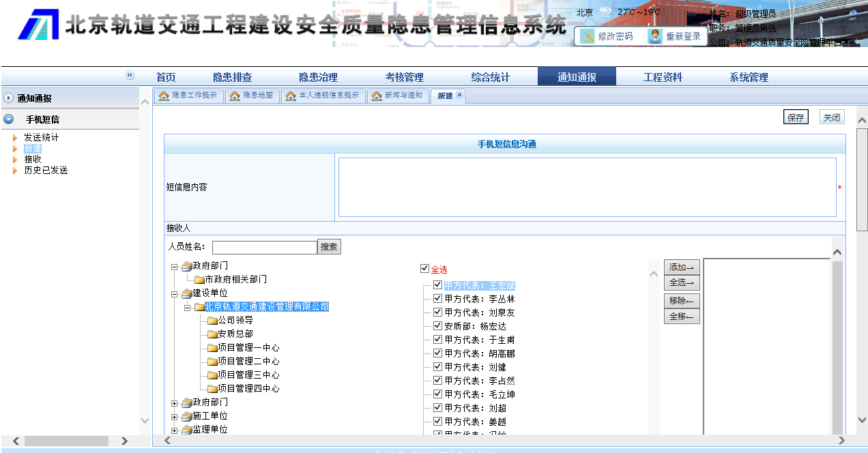Click the 隐患工作提示 tab home icon
The height and width of the screenshot is (453, 868).
(x=164, y=96)
